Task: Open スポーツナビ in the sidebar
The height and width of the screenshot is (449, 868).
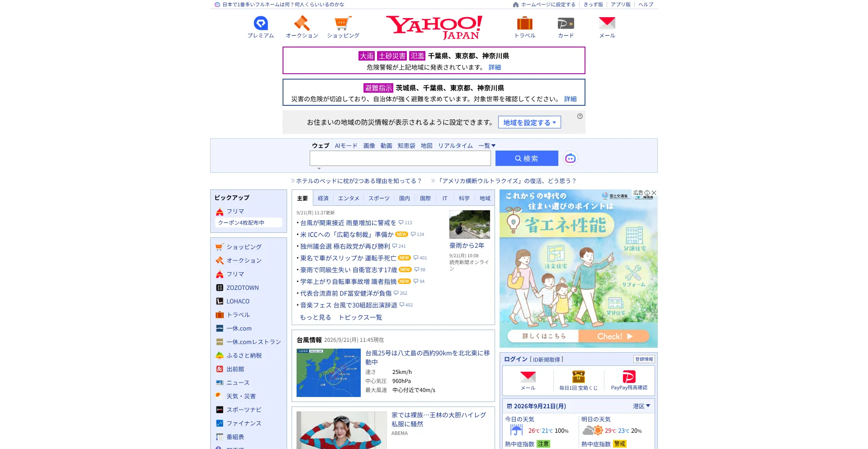Action: tap(239, 410)
